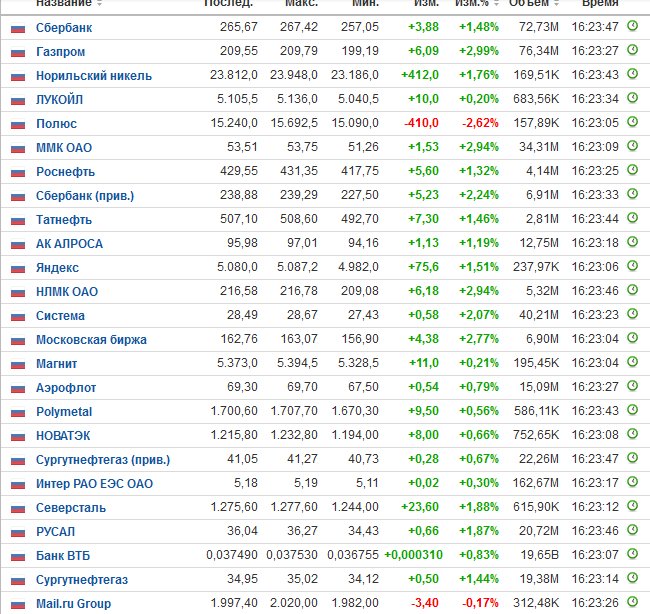The width and height of the screenshot is (650, 614).
Task: Open the ЛУКОЙЛ stock link
Action: tap(59, 100)
